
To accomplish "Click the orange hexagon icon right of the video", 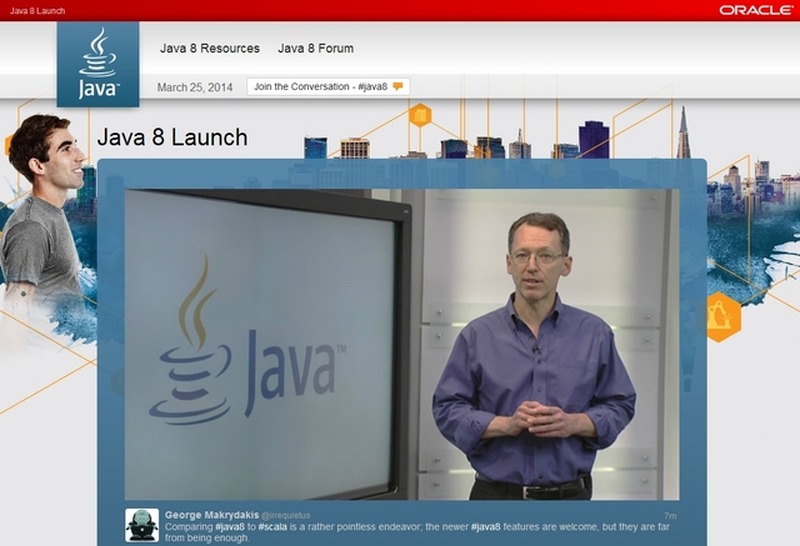I will [x=722, y=317].
